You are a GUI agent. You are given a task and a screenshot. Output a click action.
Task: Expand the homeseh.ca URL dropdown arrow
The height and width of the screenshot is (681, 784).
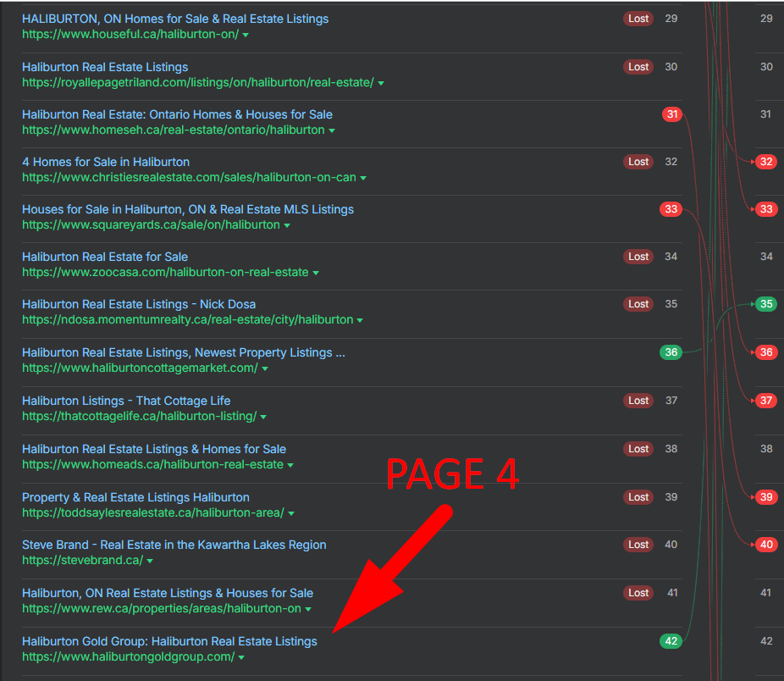[332, 130]
